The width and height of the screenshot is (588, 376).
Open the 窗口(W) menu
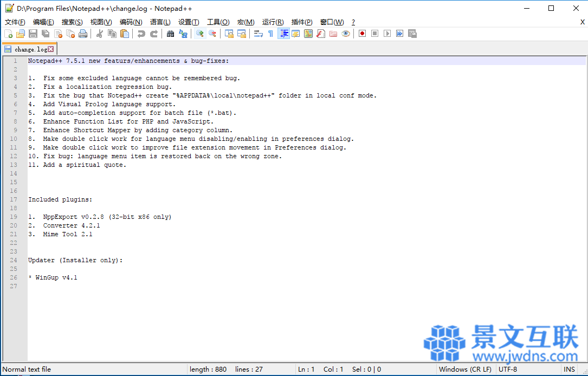pyautogui.click(x=332, y=22)
